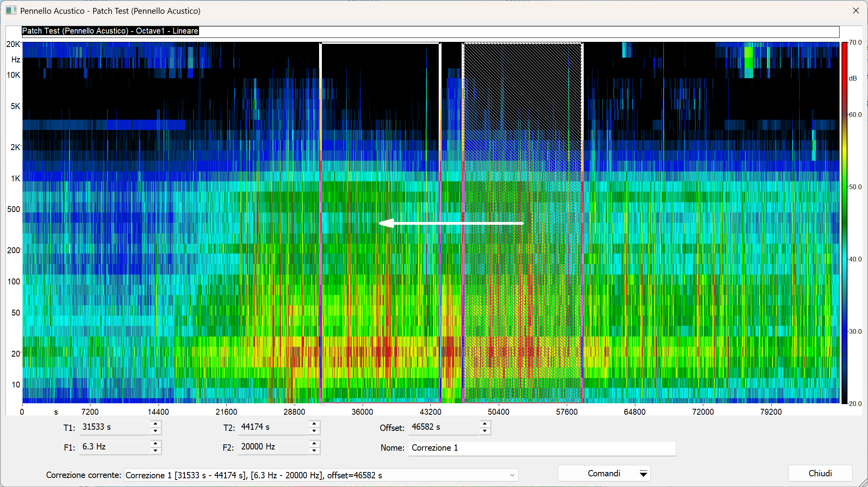
Task: Increase T1 value with up arrow
Action: pyautogui.click(x=156, y=423)
